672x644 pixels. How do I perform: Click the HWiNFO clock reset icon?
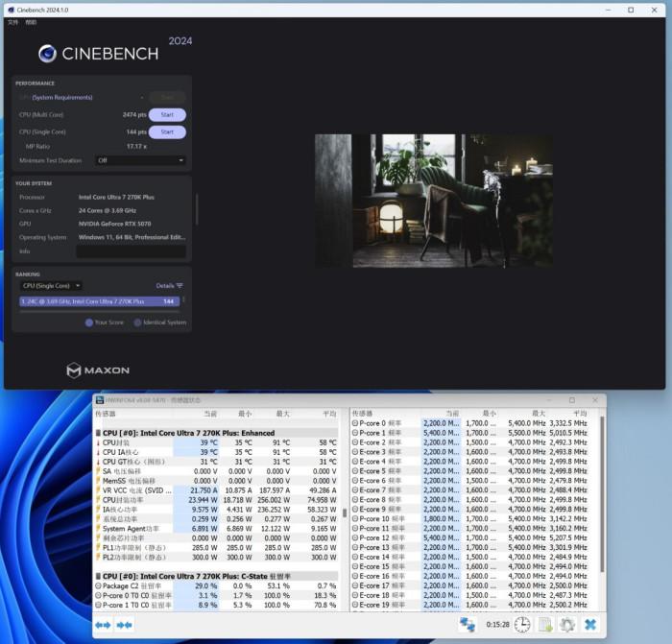pos(522,625)
